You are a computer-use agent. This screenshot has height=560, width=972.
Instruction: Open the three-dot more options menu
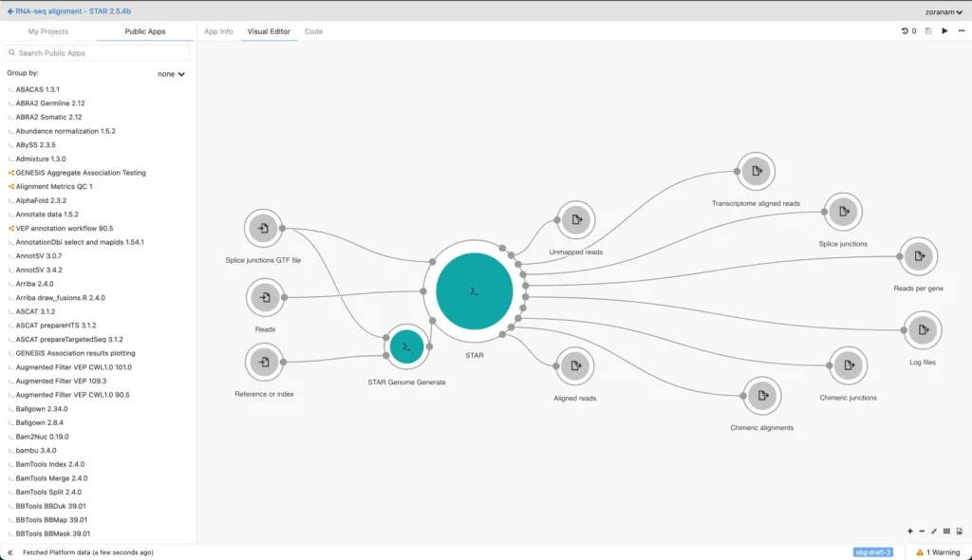962,31
